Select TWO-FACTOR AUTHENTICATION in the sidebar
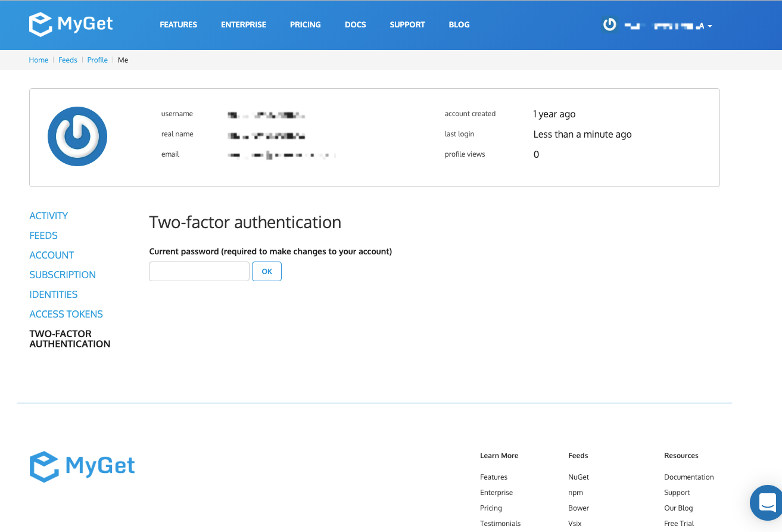The height and width of the screenshot is (532, 782). click(x=70, y=339)
